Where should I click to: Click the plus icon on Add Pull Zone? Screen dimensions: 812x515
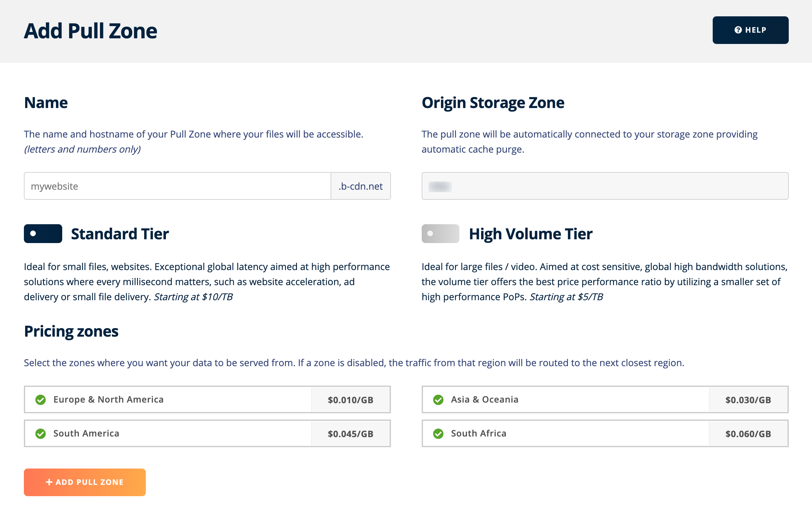(x=49, y=482)
